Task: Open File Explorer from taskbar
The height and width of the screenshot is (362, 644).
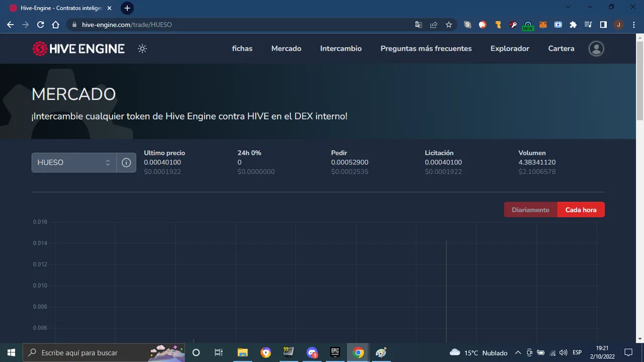Action: 243,352
